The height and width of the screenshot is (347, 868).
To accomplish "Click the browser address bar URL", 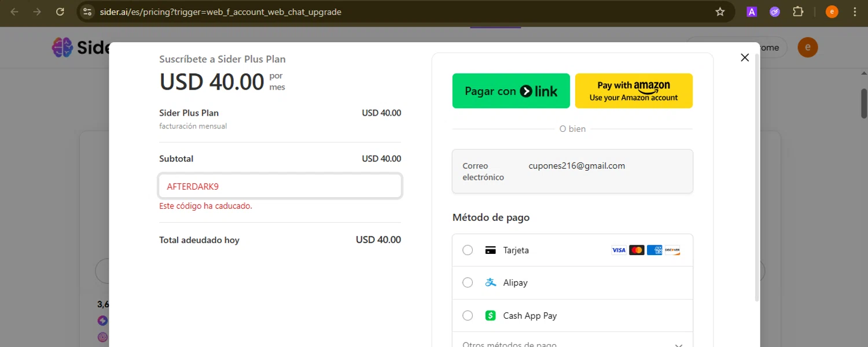I will (x=219, y=12).
